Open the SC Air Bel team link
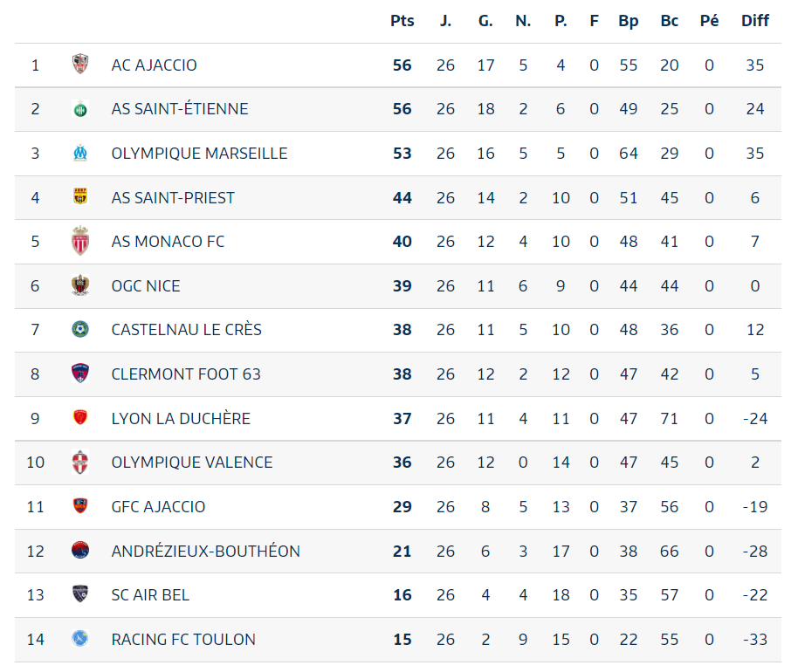791x672 pixels. pos(150,595)
